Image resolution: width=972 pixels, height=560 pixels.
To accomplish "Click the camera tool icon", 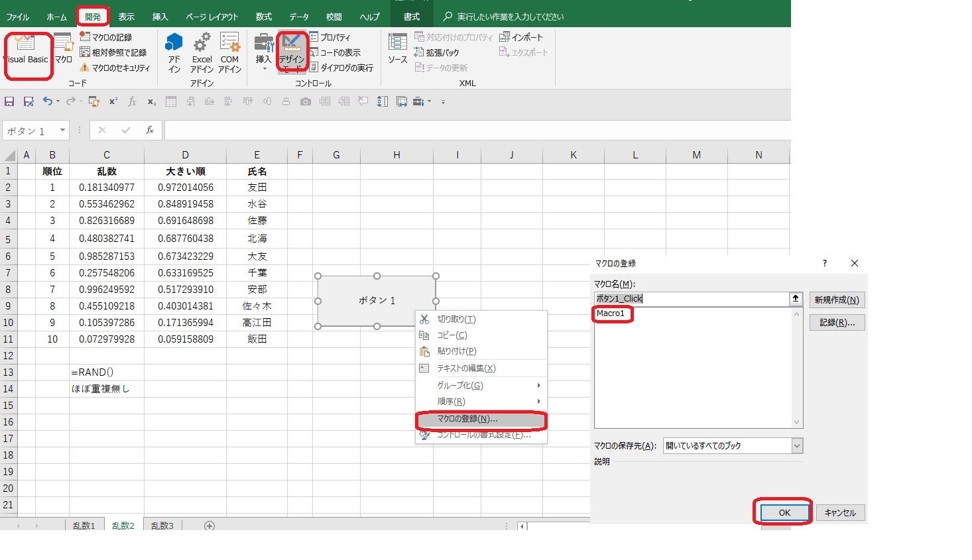I will 306,101.
